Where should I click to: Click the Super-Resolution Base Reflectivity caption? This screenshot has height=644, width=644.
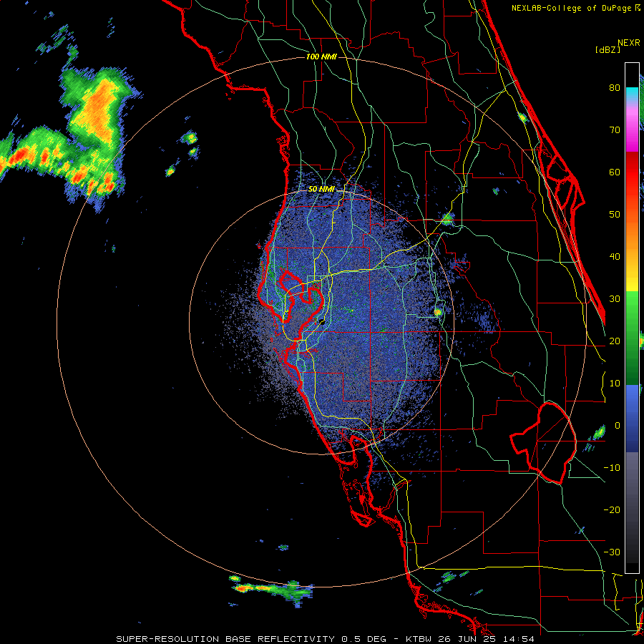click(326, 639)
